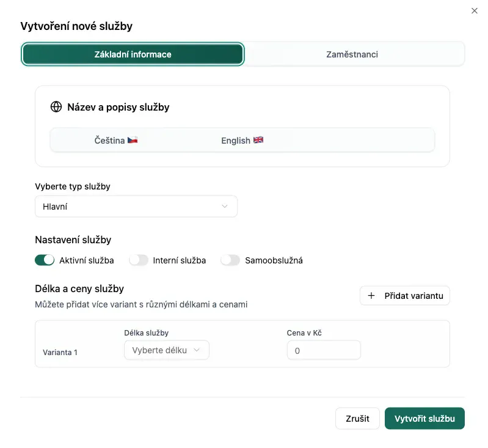The image size is (488, 448).
Task: Click the Czech flag icon
Action: [x=133, y=141]
